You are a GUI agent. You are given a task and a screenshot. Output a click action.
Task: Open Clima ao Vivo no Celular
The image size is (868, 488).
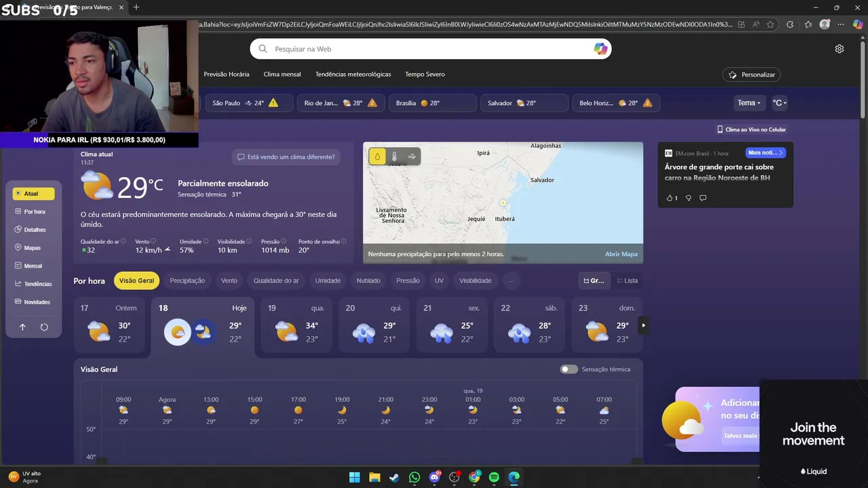point(751,129)
